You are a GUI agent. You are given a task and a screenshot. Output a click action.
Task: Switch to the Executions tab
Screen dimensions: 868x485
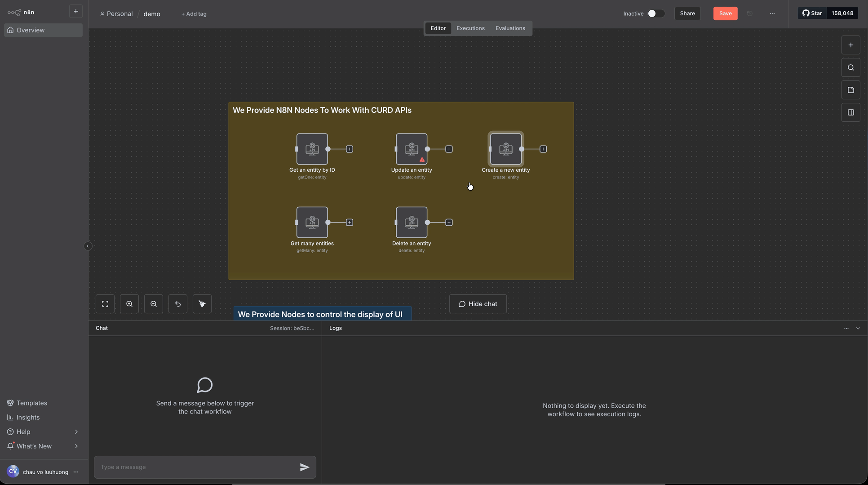[470, 28]
